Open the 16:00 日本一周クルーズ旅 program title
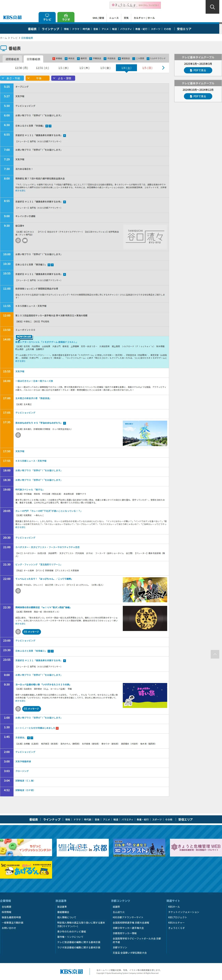The width and height of the screenshot is (222, 980). click(34, 381)
